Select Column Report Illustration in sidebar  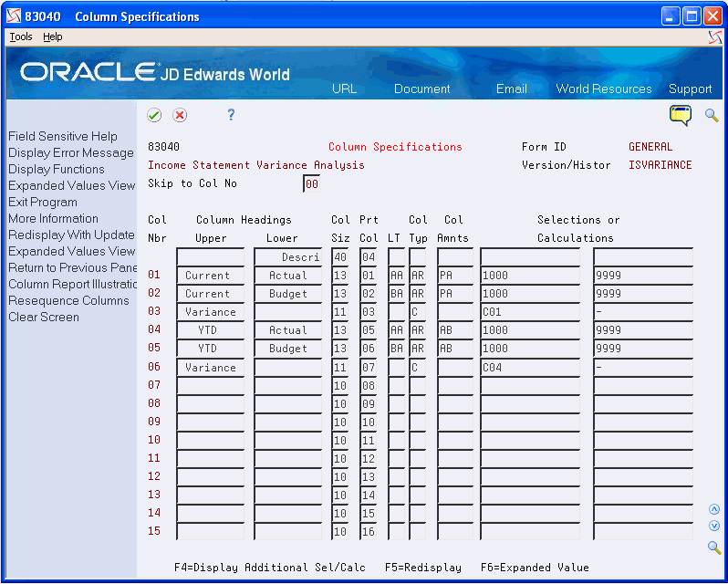[72, 284]
